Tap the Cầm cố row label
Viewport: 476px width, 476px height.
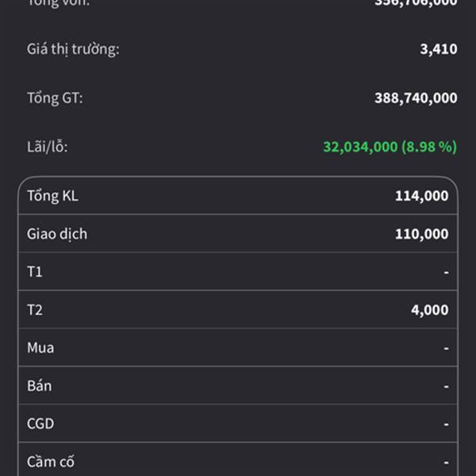click(x=51, y=461)
